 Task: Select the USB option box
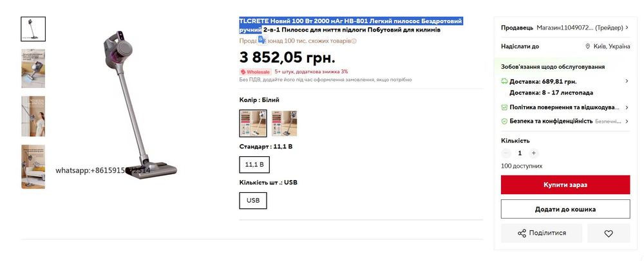pyautogui.click(x=253, y=201)
